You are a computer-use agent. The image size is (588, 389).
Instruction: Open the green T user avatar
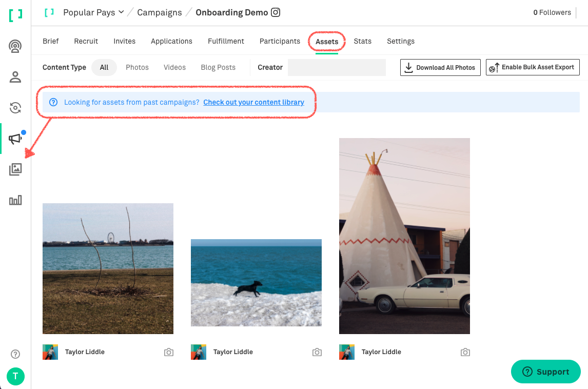15,376
